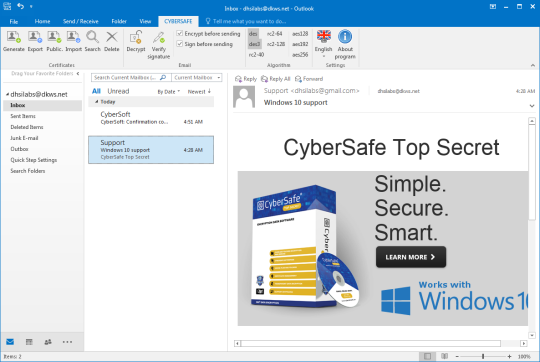
Task: Show more navigation options (three dots)
Action: pos(67,342)
